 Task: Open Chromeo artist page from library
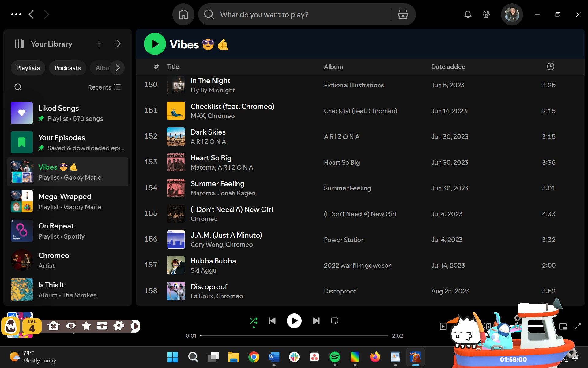67,260
